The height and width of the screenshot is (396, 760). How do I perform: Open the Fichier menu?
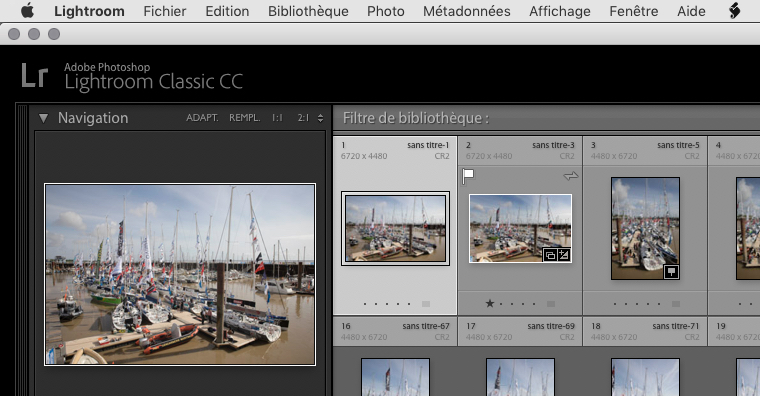coord(164,11)
